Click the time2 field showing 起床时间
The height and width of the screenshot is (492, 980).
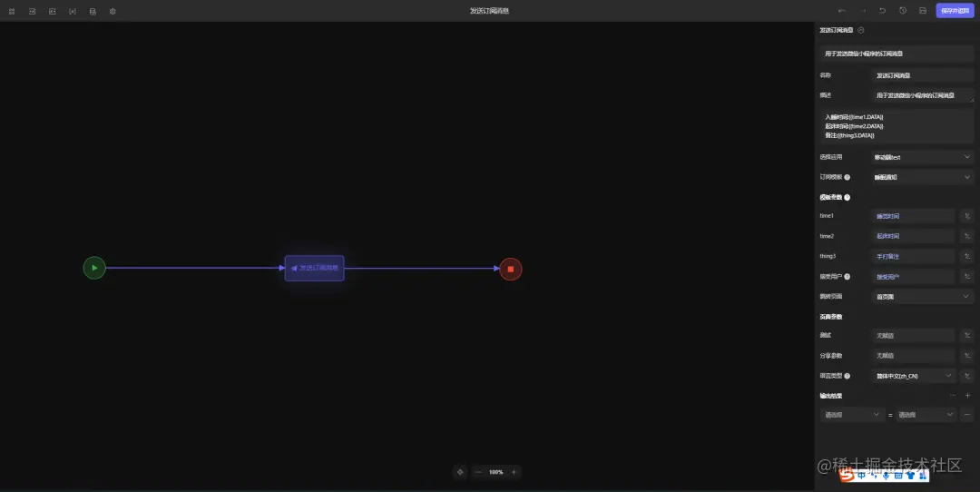coord(913,236)
